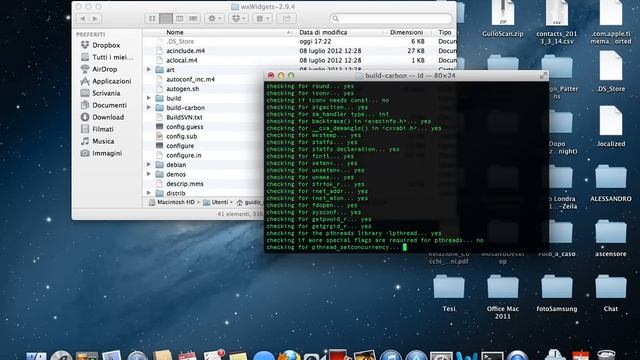This screenshot has height=360, width=640.
Task: Expand the distrib folder disclosure triangle
Action: point(149,193)
